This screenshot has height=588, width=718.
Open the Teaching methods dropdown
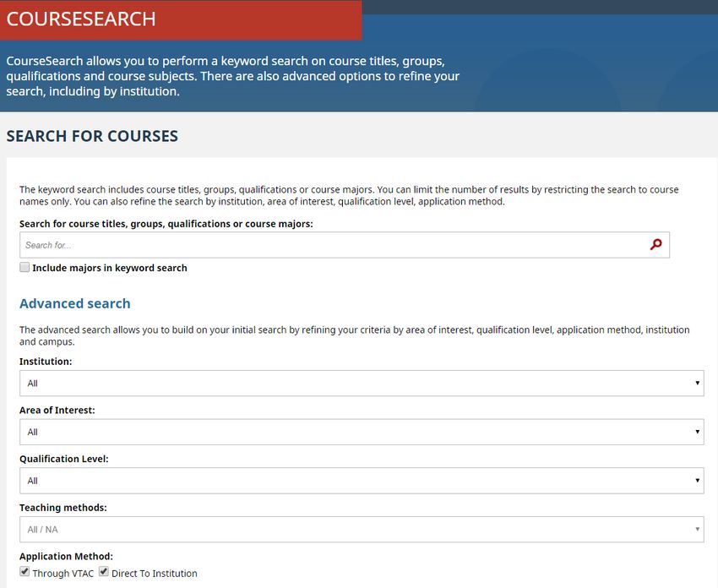362,530
